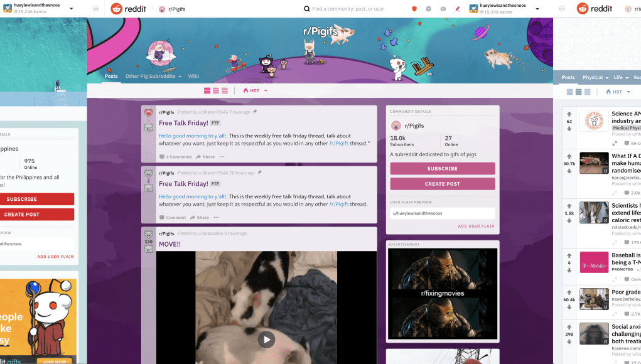641x364 pixels.
Task: Click CREATE POST in the Pigifs sidebar
Action: (443, 184)
